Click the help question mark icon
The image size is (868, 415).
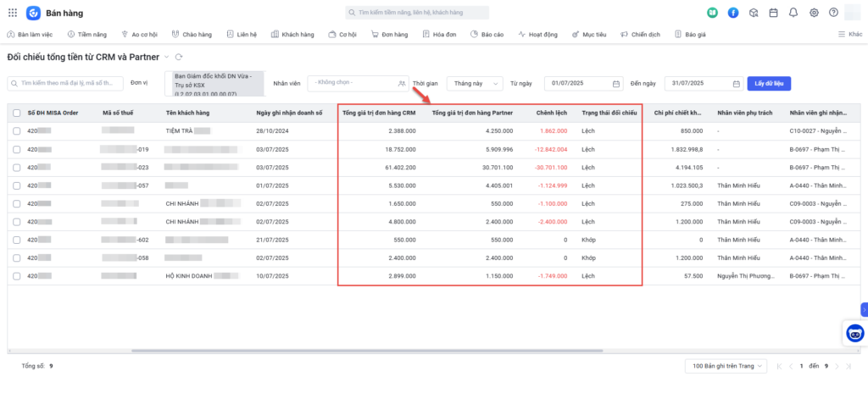834,13
